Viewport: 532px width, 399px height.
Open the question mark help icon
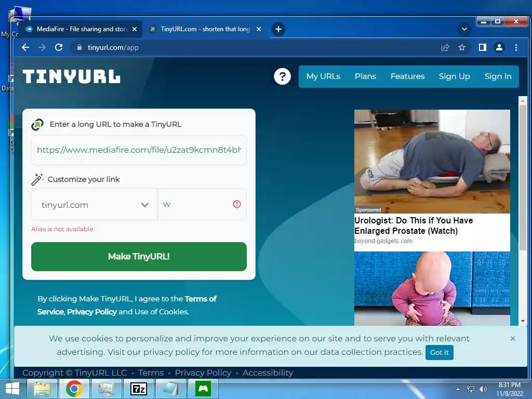point(282,76)
